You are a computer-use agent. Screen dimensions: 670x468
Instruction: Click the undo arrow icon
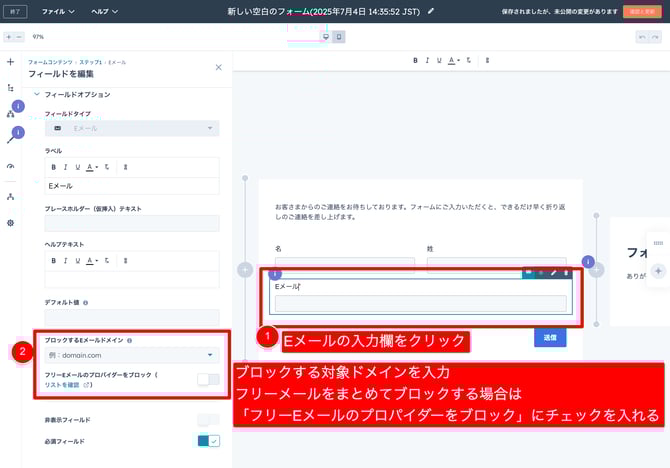point(642,37)
